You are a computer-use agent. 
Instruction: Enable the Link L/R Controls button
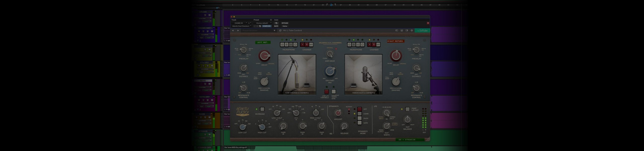click(327, 92)
